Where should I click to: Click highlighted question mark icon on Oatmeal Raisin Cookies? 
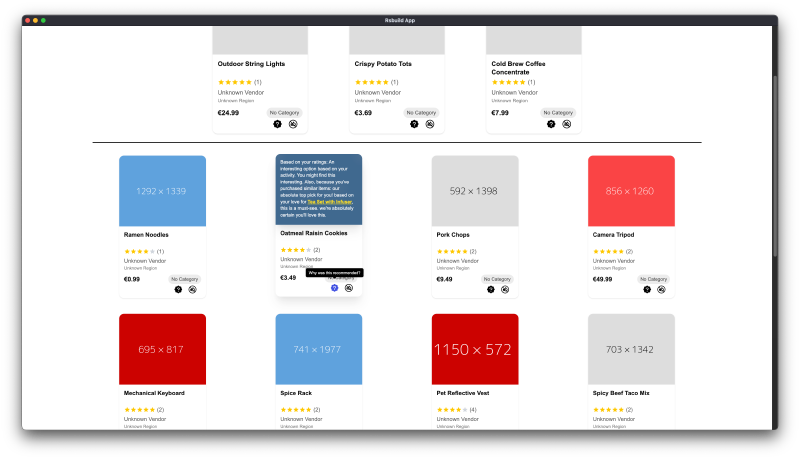(334, 288)
